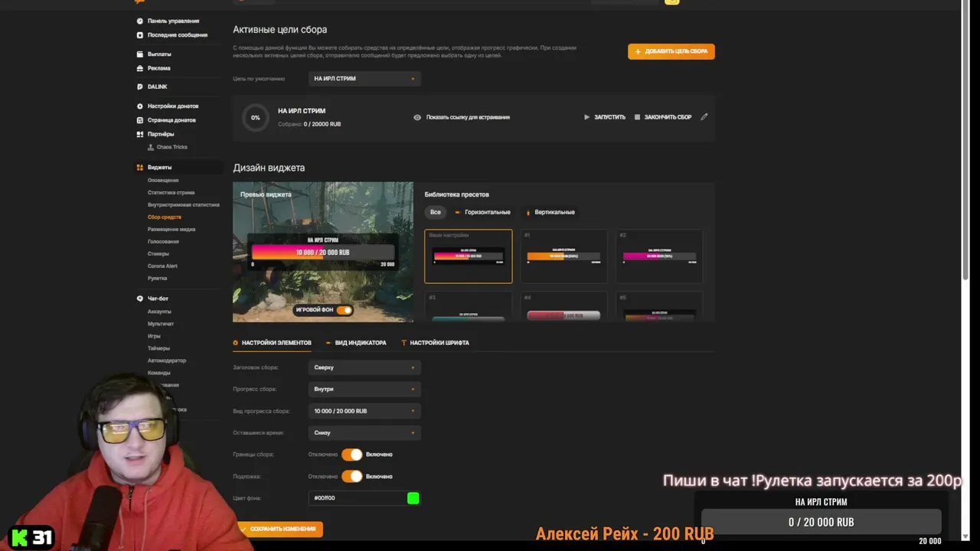The image size is (980, 551).
Task: Open the Вид прогресса сбора dropdown
Action: pyautogui.click(x=364, y=411)
